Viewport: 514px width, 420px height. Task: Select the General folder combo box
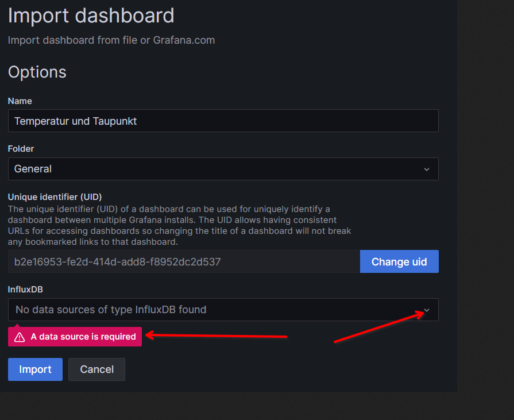coord(223,169)
